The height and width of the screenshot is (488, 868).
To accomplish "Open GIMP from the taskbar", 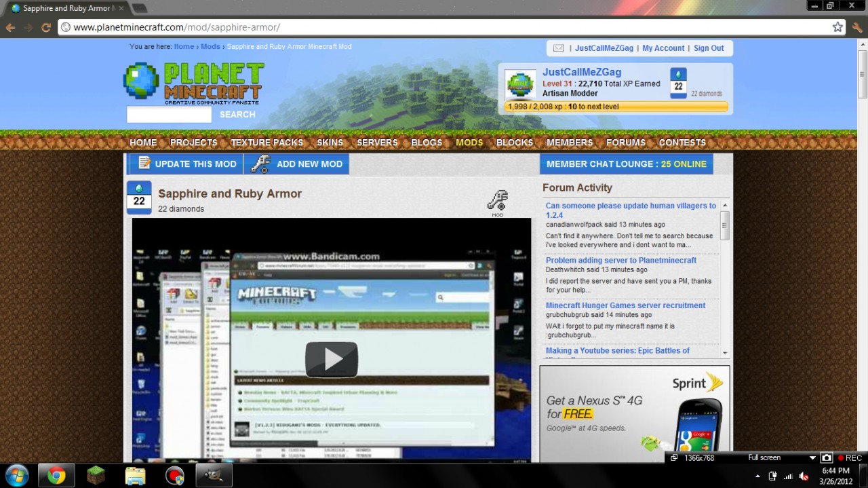I will 214,475.
